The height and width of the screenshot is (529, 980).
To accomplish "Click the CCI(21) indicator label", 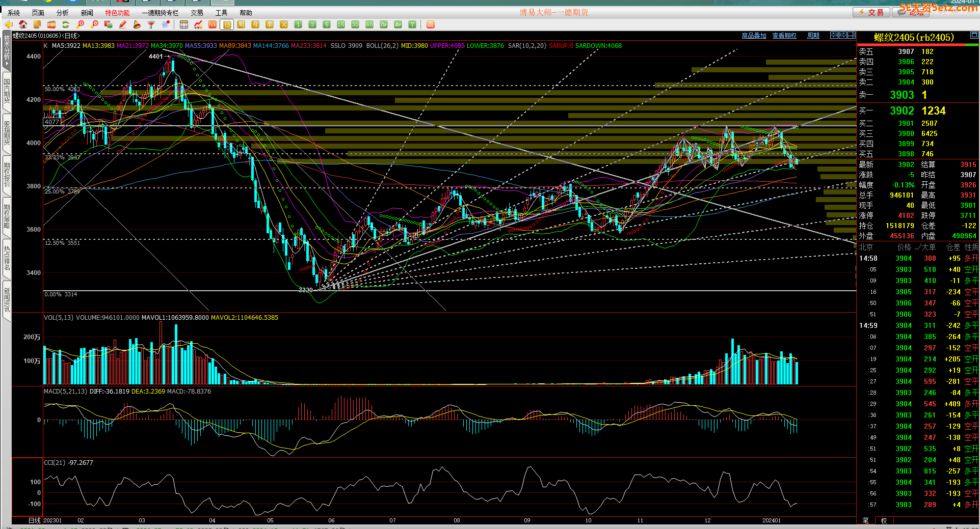I will 55,463.
